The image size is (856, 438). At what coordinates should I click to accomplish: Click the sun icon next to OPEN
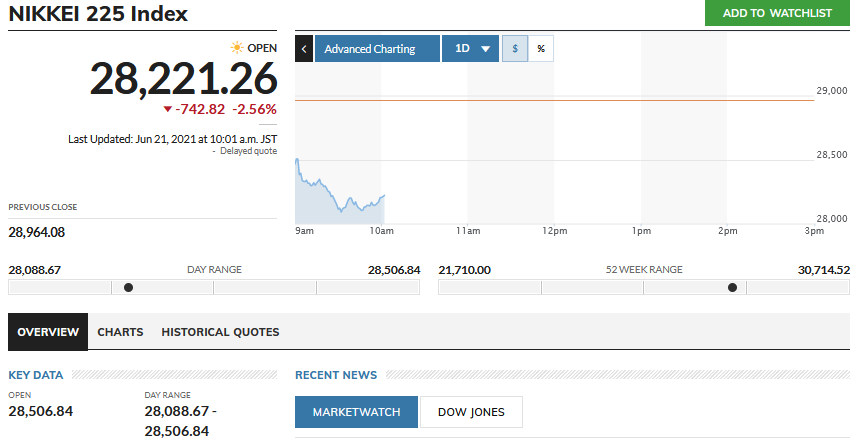point(237,48)
